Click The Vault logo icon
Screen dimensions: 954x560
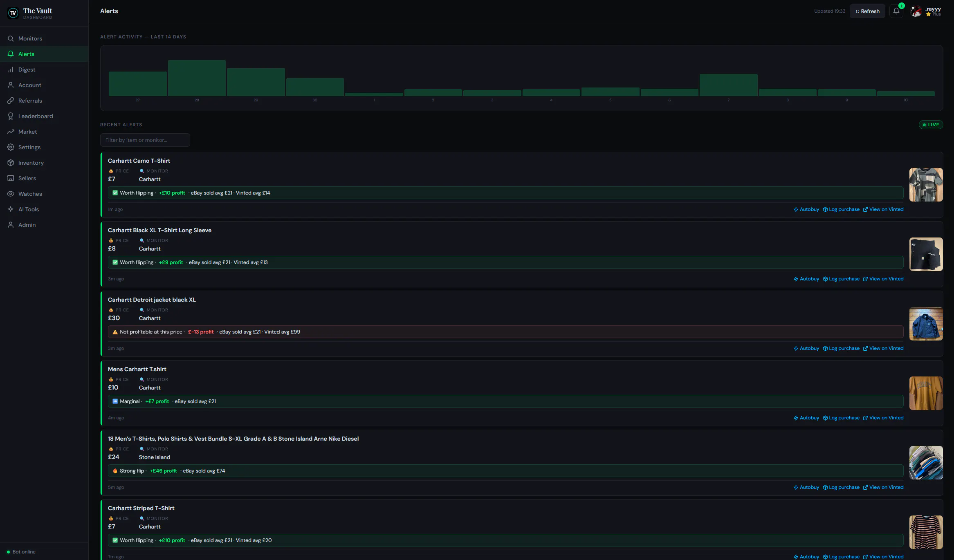(x=13, y=13)
